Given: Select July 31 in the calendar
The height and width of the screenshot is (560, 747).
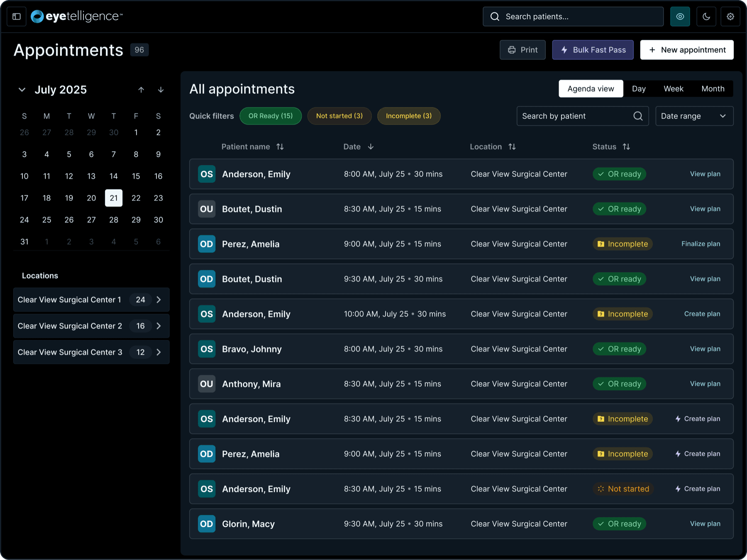Looking at the screenshot, I should [x=24, y=242].
